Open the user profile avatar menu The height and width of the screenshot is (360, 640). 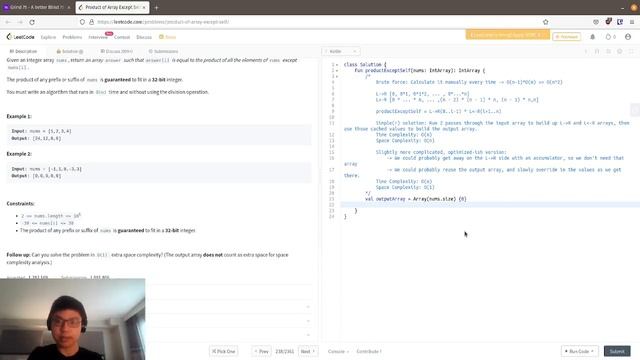point(628,37)
